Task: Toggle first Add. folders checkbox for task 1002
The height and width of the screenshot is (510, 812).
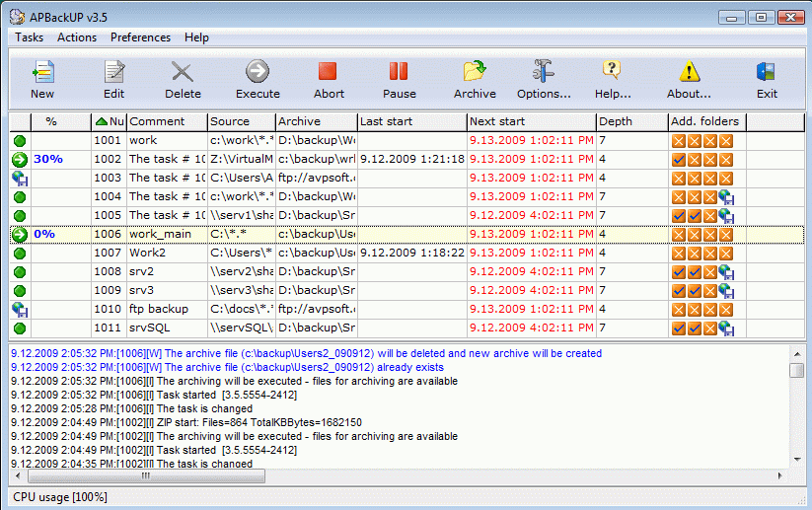Action: tap(679, 160)
